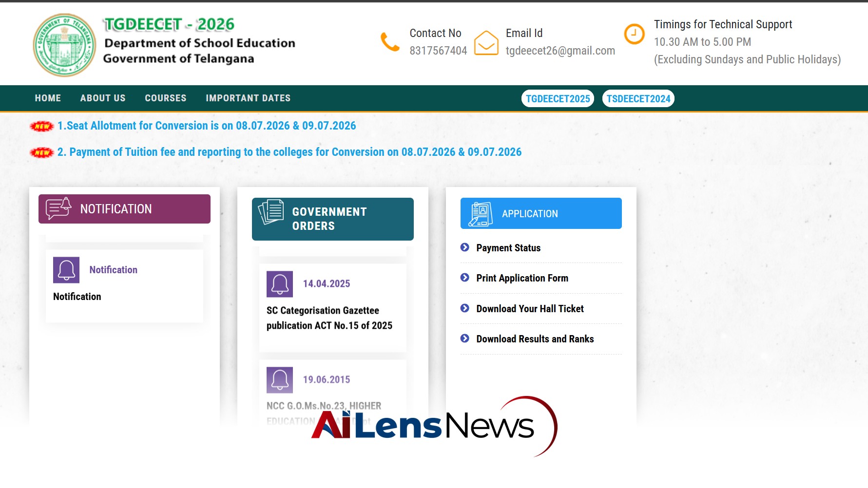
Task: Click the Excluding Sundays and Public Holidays text
Action: coord(747,59)
